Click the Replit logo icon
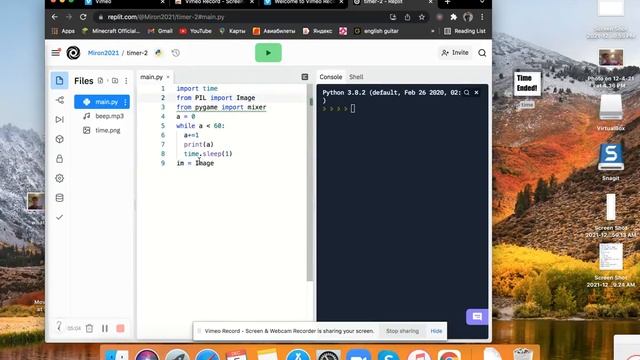640x360 pixels. pos(73,53)
